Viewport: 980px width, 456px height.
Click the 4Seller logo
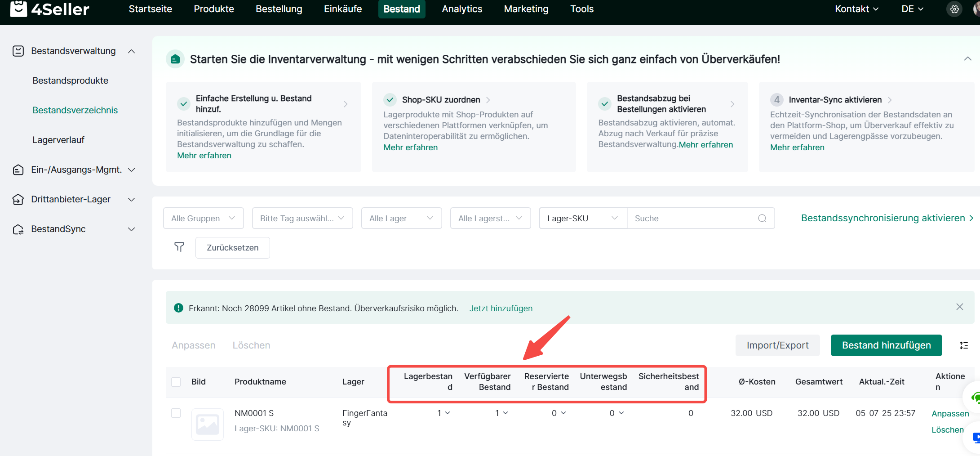[49, 9]
